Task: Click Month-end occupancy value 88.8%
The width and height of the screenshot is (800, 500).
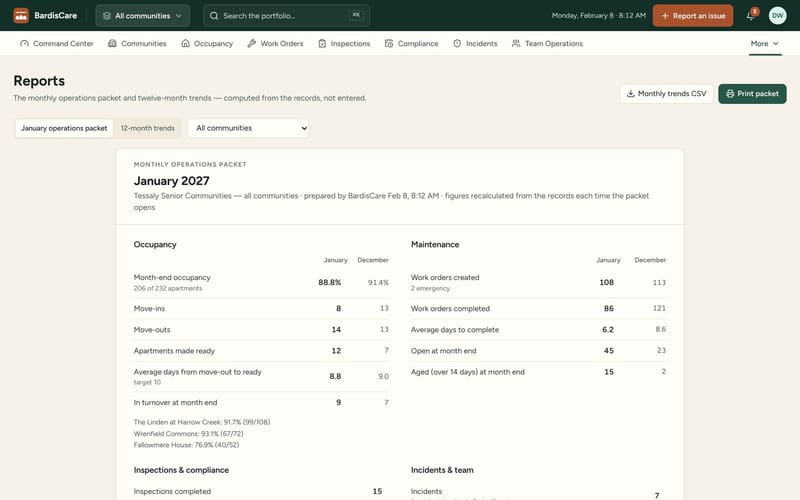Action: (330, 282)
